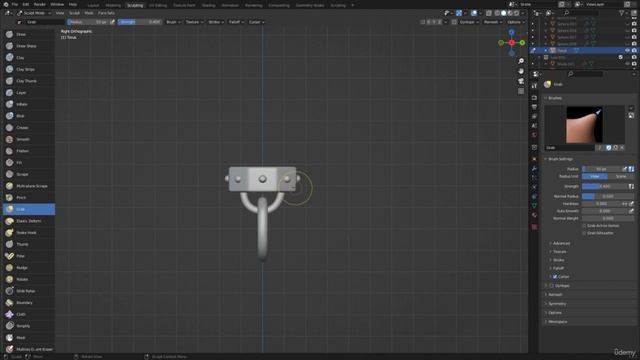
Task: Select the Nudge brush
Action: point(29,267)
